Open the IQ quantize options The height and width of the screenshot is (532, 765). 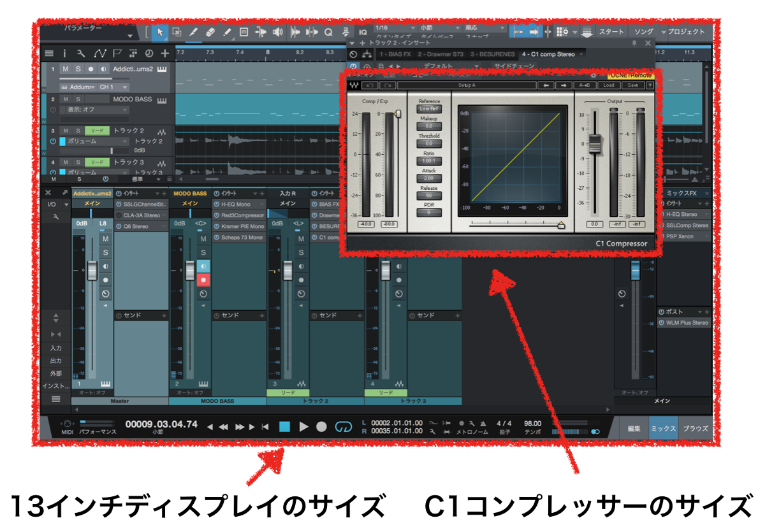click(363, 32)
